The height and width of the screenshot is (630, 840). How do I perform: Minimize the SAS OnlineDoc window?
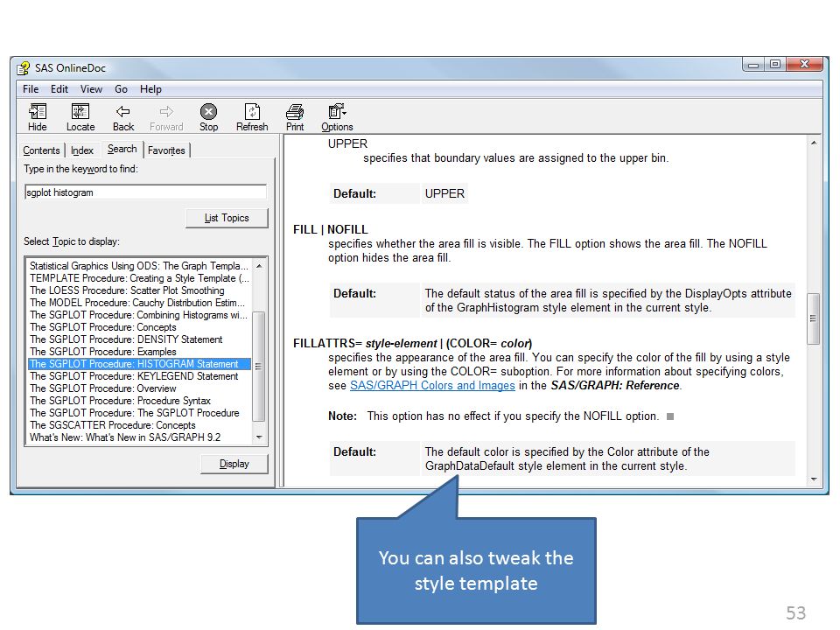pos(753,65)
